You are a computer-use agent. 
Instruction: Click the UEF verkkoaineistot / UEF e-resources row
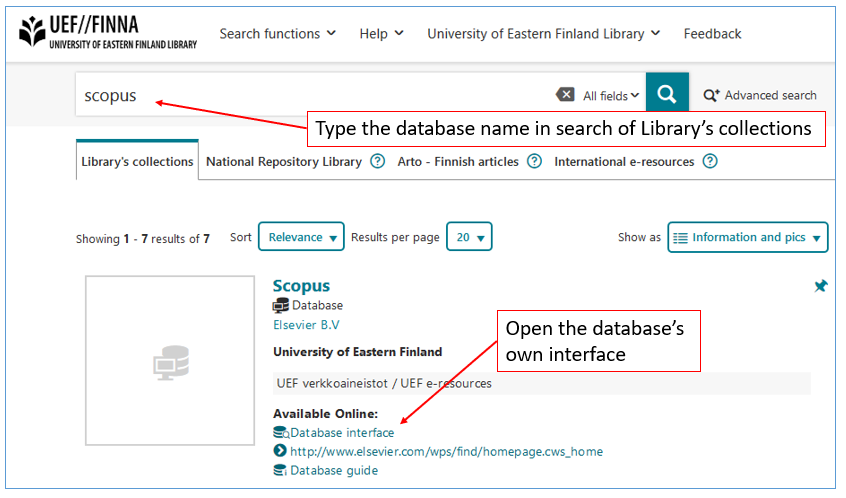(x=541, y=383)
